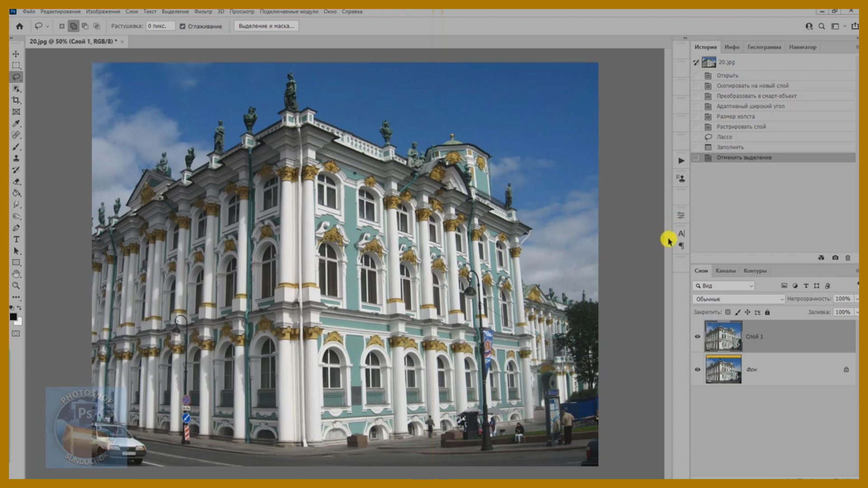
Task: Click the background color swatch
Action: pos(19,322)
